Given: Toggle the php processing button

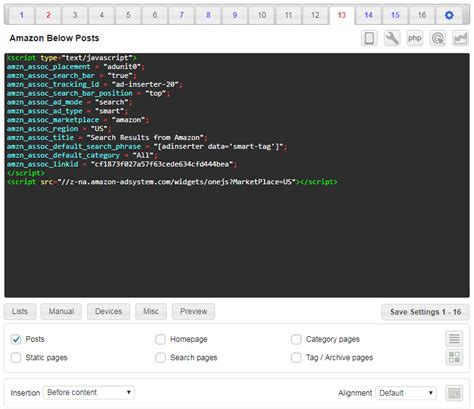Looking at the screenshot, I should 415,38.
